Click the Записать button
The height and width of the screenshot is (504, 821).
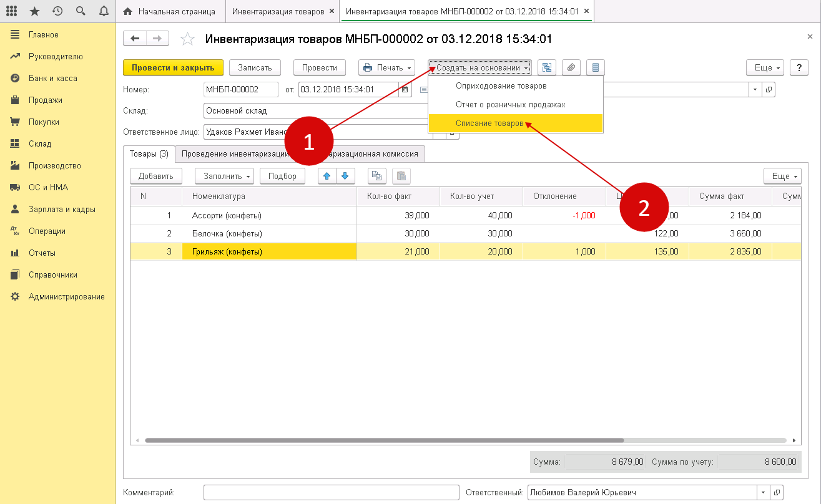point(255,67)
